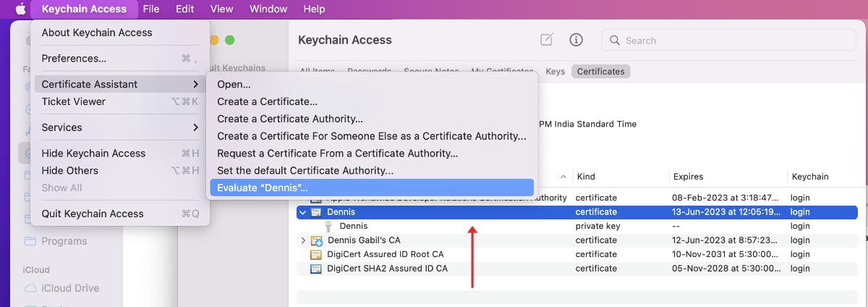Image resolution: width=868 pixels, height=307 pixels.
Task: Click the Programs folder icon in sidebar
Action: tap(30, 241)
